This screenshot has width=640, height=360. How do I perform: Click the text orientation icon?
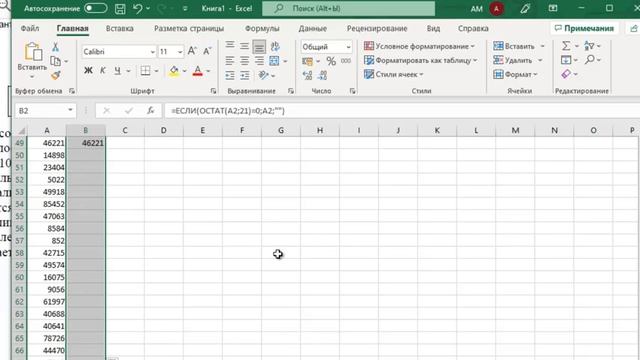pos(275,46)
